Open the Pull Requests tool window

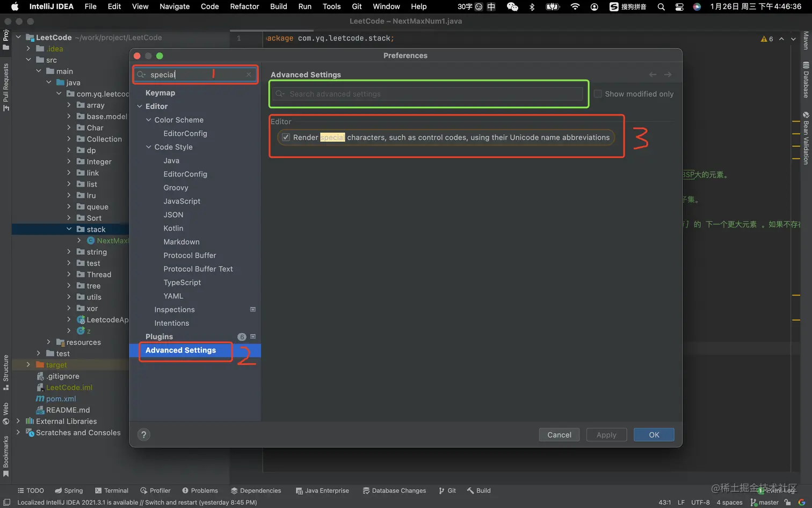[x=6, y=87]
